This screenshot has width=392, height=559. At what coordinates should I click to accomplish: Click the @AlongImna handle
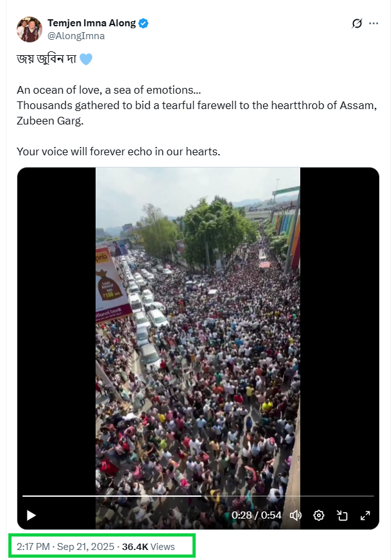(x=76, y=36)
